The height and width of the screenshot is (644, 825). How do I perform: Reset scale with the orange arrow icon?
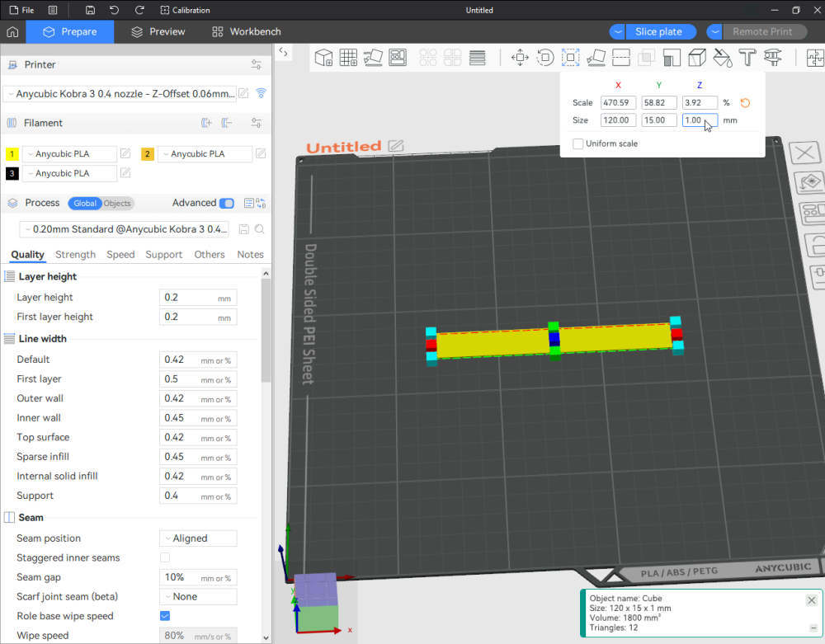(745, 102)
